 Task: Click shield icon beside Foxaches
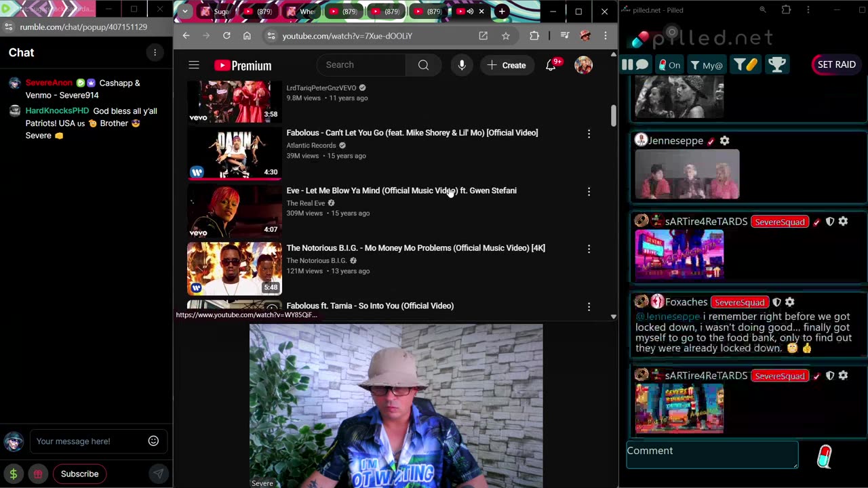coord(776,302)
